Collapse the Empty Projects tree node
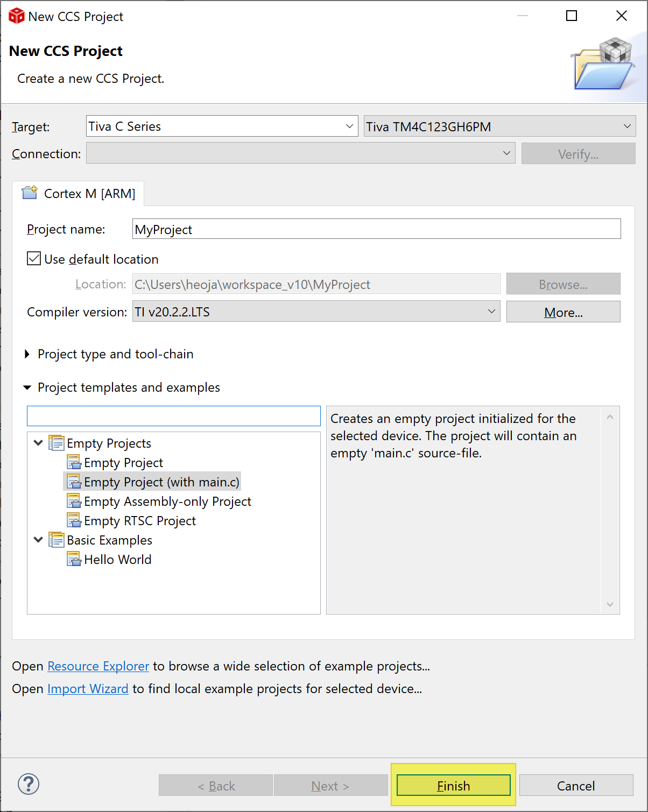The height and width of the screenshot is (812, 648). coord(38,443)
